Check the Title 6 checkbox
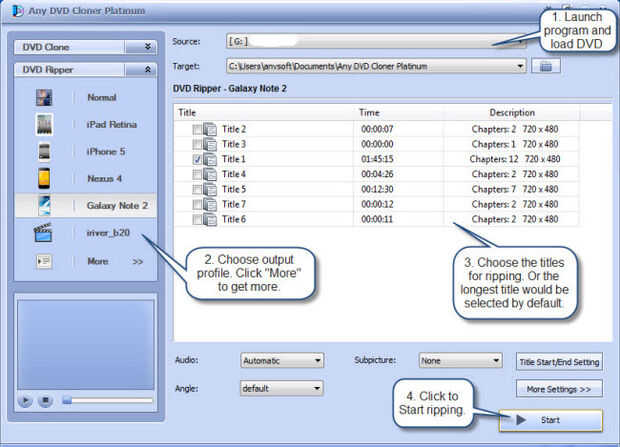This screenshot has height=447, width=620. pyautogui.click(x=197, y=220)
